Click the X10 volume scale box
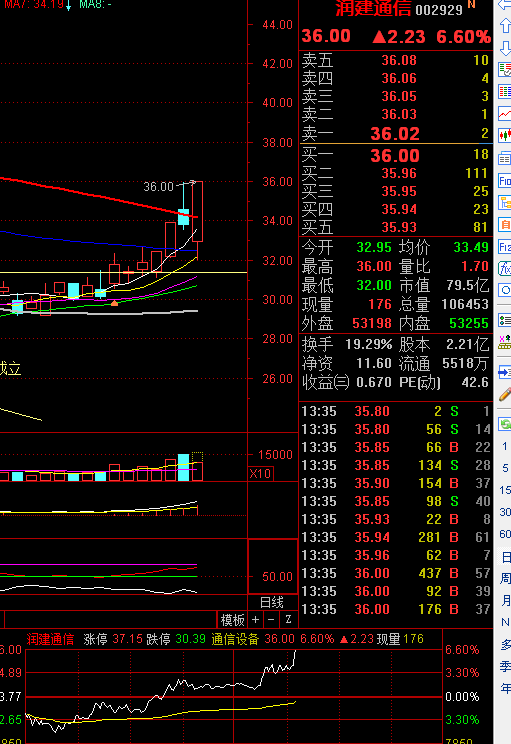The height and width of the screenshot is (744, 511). point(260,474)
